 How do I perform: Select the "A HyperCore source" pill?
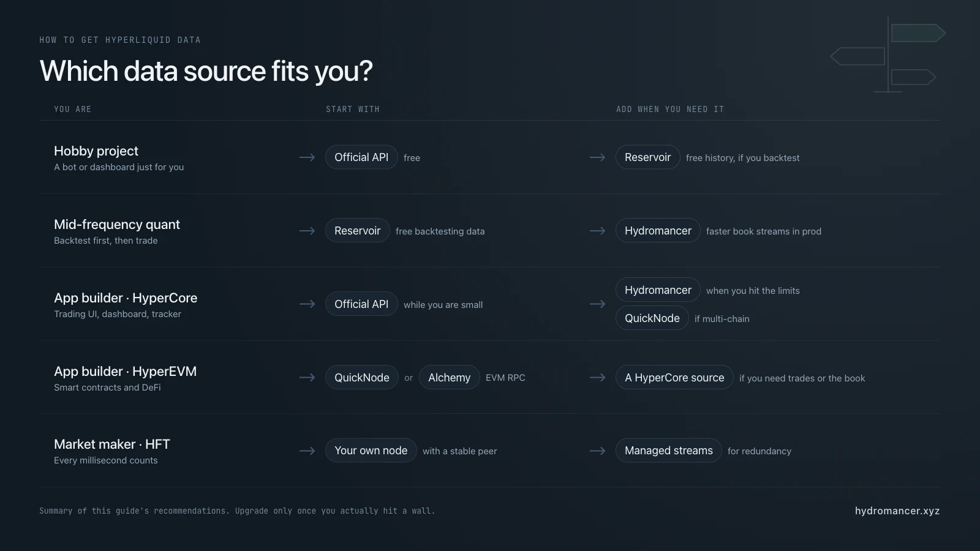click(674, 378)
